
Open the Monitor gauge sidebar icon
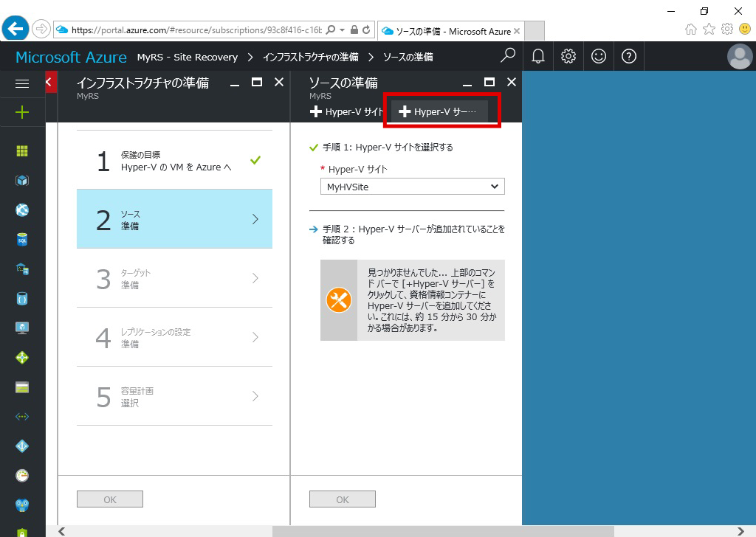[22, 475]
